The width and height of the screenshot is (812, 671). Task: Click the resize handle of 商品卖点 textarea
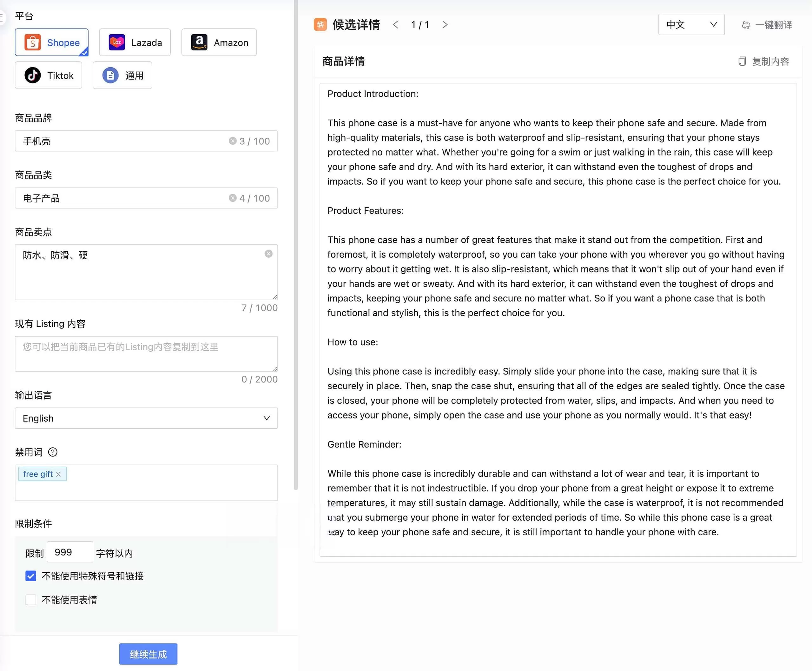(x=275, y=297)
